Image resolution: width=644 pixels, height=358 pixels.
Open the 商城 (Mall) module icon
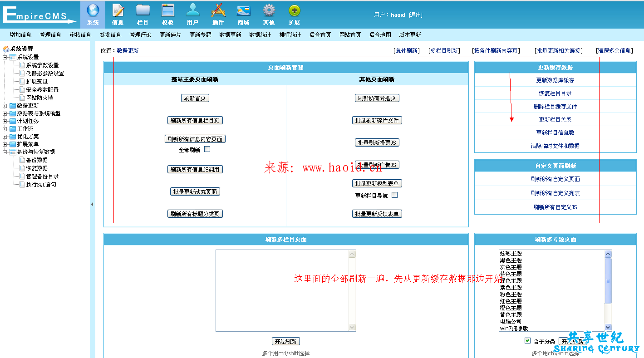pos(243,14)
